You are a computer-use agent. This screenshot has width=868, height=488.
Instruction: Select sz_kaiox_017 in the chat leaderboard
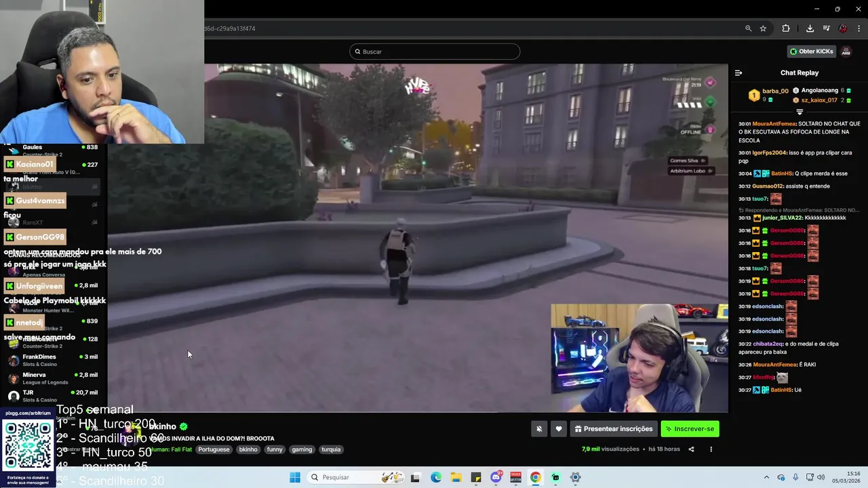819,100
